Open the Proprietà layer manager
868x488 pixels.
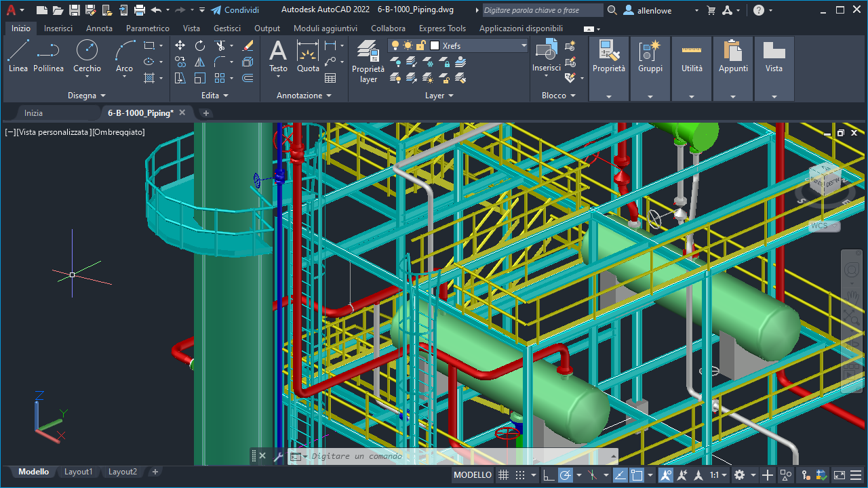(368, 61)
